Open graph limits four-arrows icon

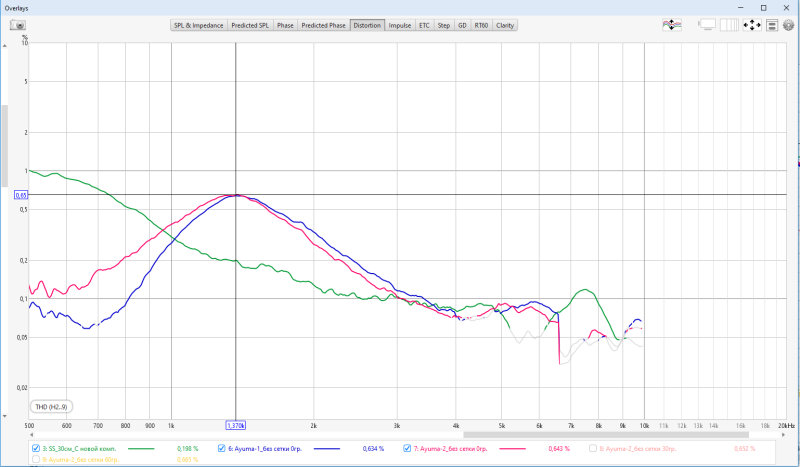coord(752,25)
